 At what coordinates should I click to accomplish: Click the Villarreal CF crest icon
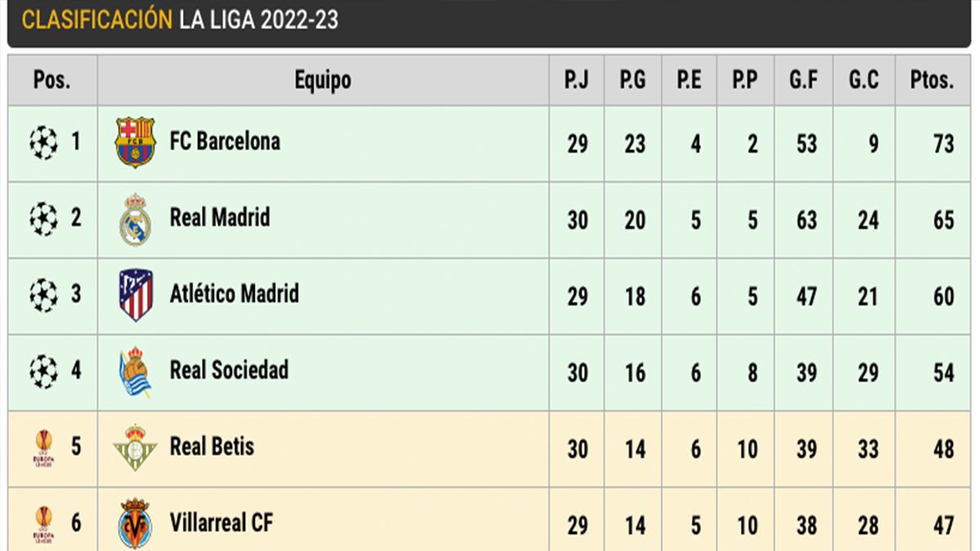coord(135,523)
